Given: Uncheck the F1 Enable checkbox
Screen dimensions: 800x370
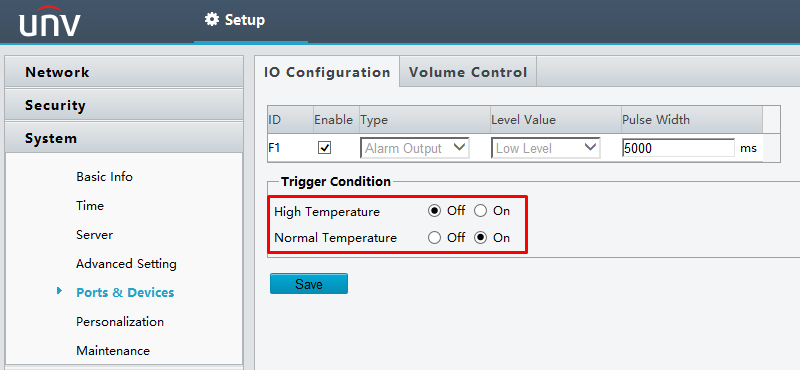Looking at the screenshot, I should 324,148.
